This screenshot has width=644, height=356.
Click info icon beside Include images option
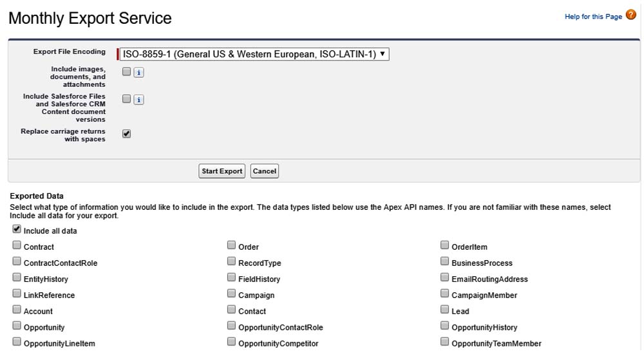click(139, 73)
